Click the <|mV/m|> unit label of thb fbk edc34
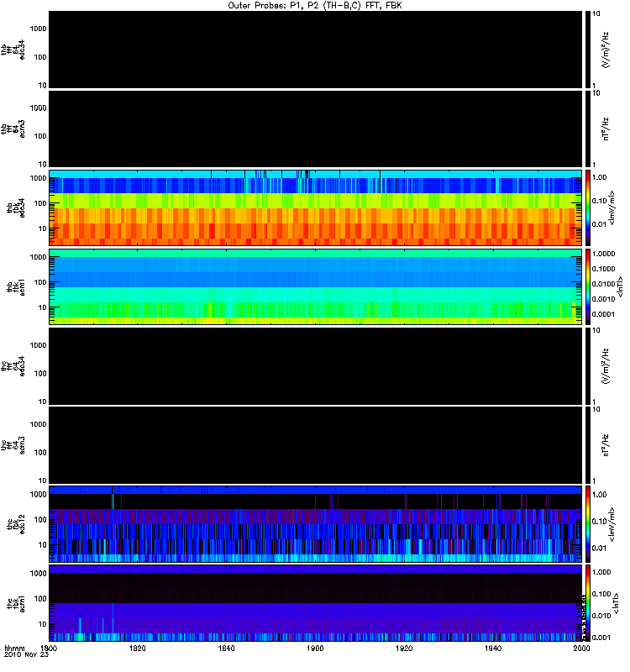 coord(612,207)
